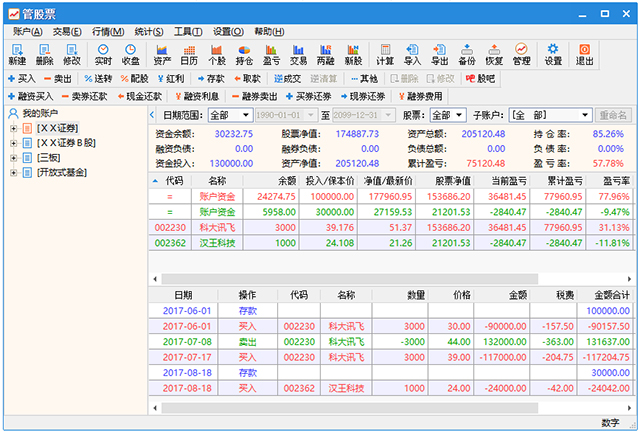Click the 送转 toolbar button
The width and height of the screenshot is (640, 432).
[98, 78]
